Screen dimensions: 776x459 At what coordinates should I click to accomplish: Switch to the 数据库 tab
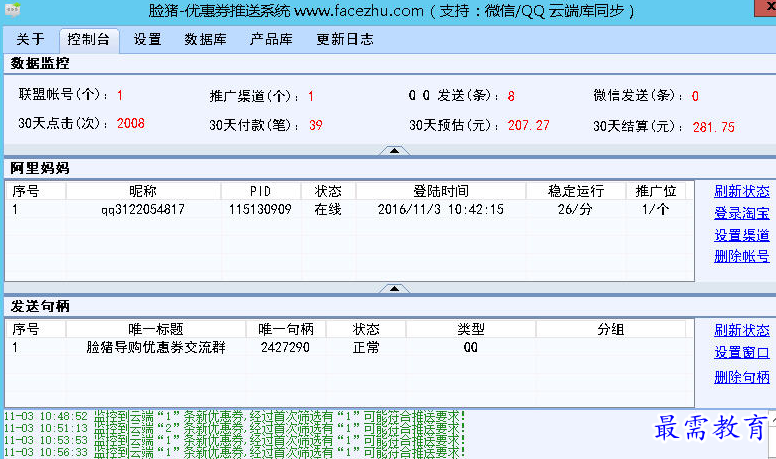pos(205,40)
